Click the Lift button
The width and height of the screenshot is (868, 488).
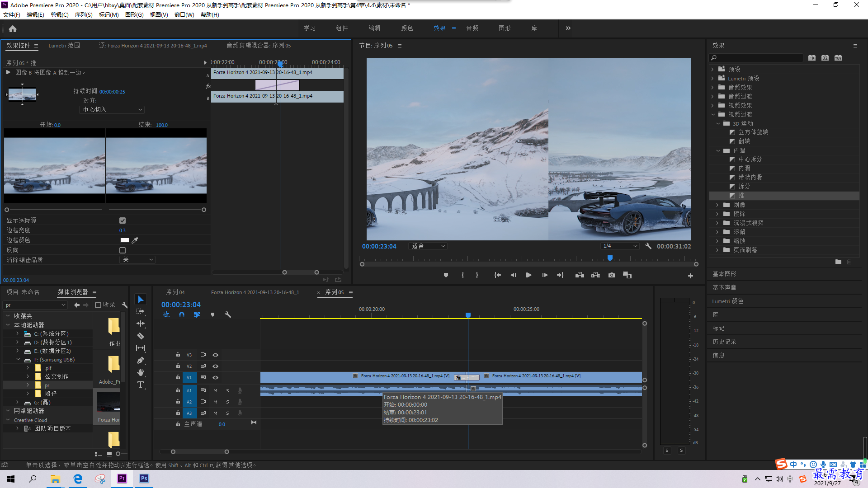coord(580,275)
